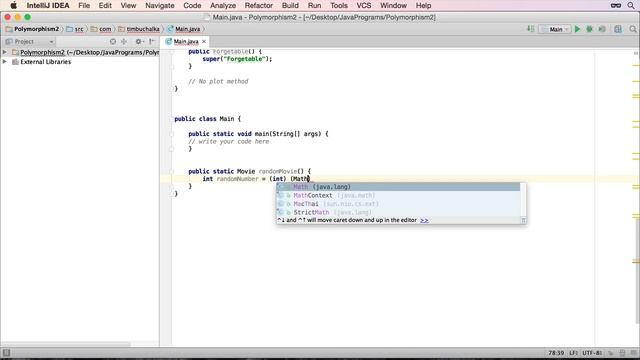Switch to the Main.java editor tab
Viewport: 640px width, 360px height.
click(186, 41)
